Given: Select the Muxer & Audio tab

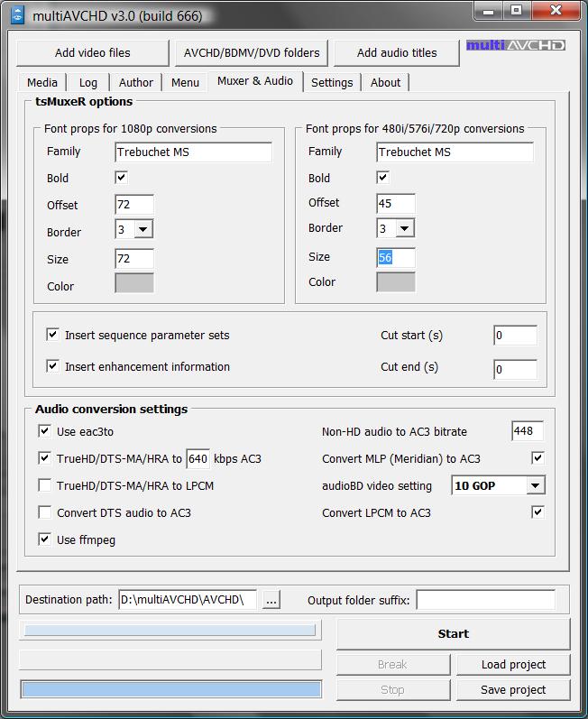Looking at the screenshot, I should (x=255, y=81).
